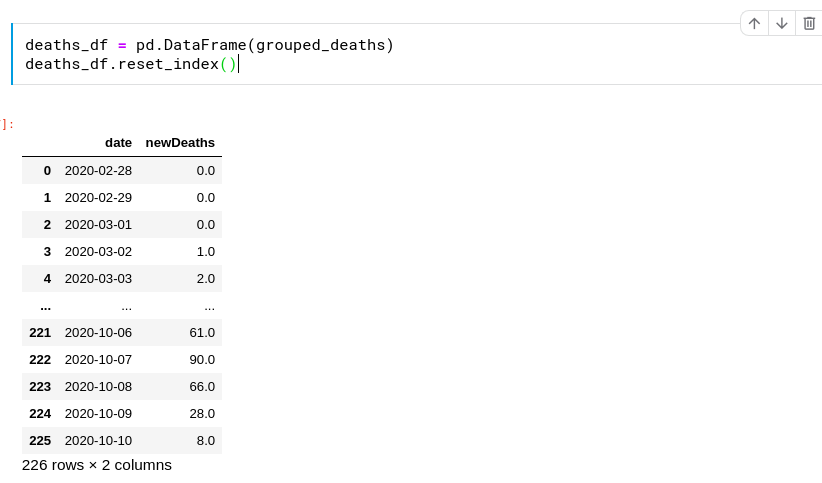Screen dimensions: 822x483
Task: Select row index 222
Action: [x=40, y=360]
